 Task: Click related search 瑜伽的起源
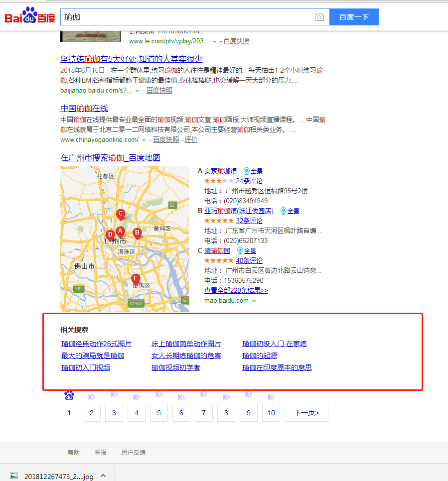point(259,356)
